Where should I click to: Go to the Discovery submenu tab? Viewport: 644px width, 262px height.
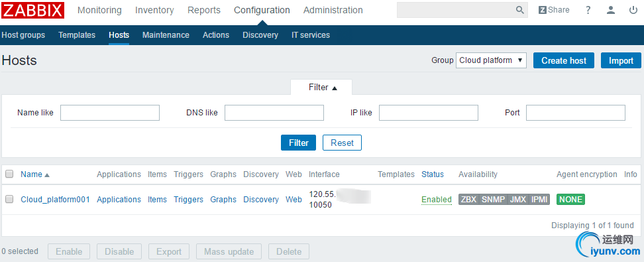coord(260,35)
